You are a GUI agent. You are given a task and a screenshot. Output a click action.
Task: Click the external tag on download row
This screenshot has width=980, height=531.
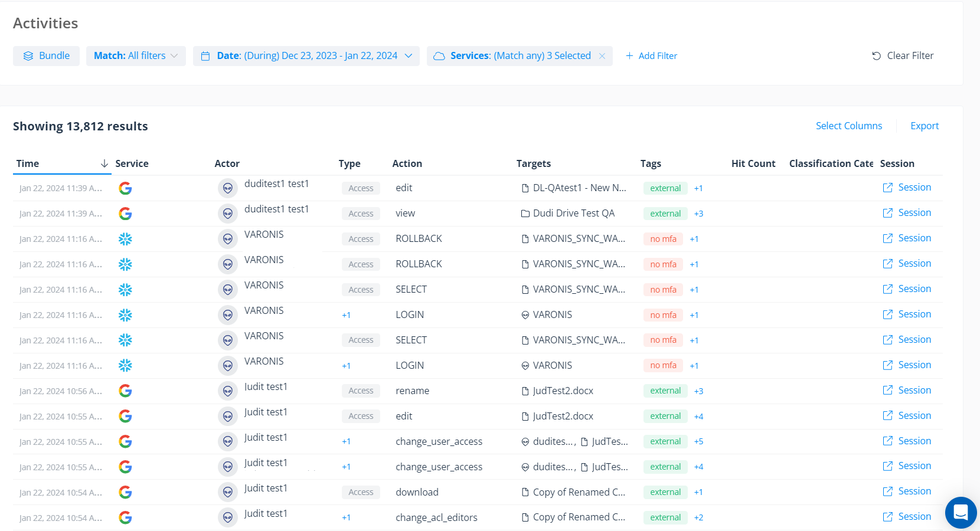[x=665, y=492]
